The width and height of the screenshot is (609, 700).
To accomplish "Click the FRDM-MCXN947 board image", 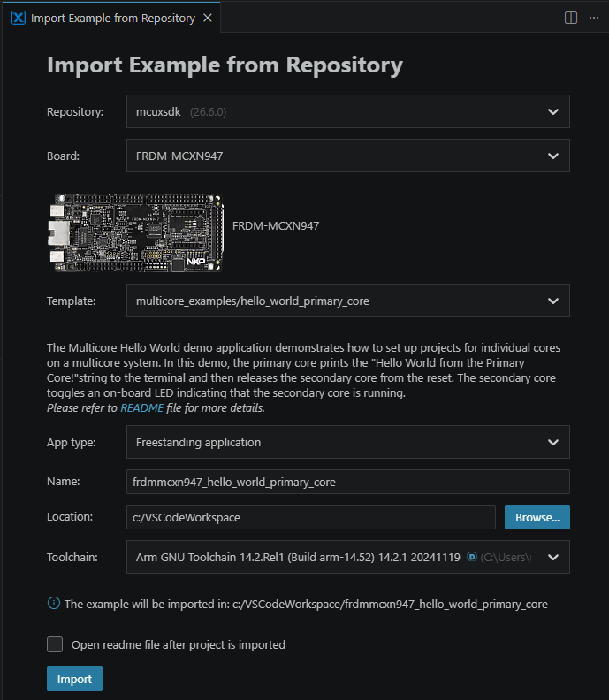I will click(135, 232).
